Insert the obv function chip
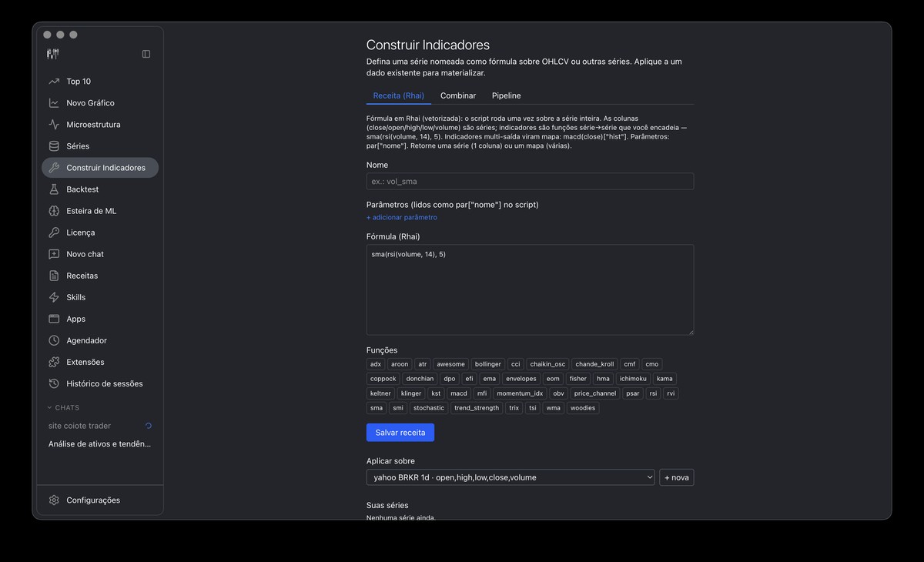924x562 pixels. [x=559, y=393]
